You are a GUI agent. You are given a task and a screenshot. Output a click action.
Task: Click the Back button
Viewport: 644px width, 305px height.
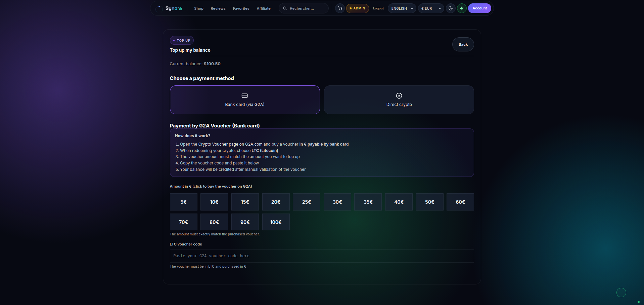coord(463,44)
